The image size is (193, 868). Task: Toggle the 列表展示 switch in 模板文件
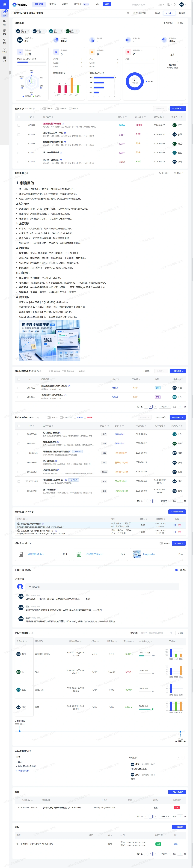point(161,543)
